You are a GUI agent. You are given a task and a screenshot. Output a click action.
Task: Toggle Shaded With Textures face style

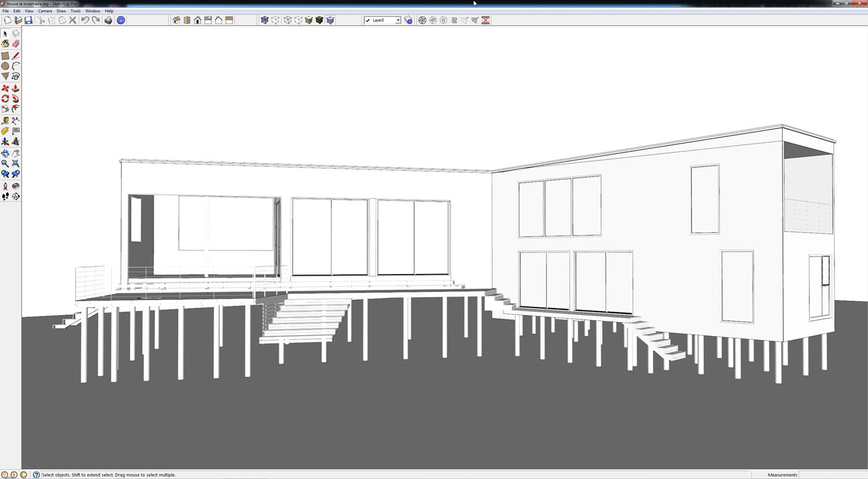pyautogui.click(x=319, y=20)
